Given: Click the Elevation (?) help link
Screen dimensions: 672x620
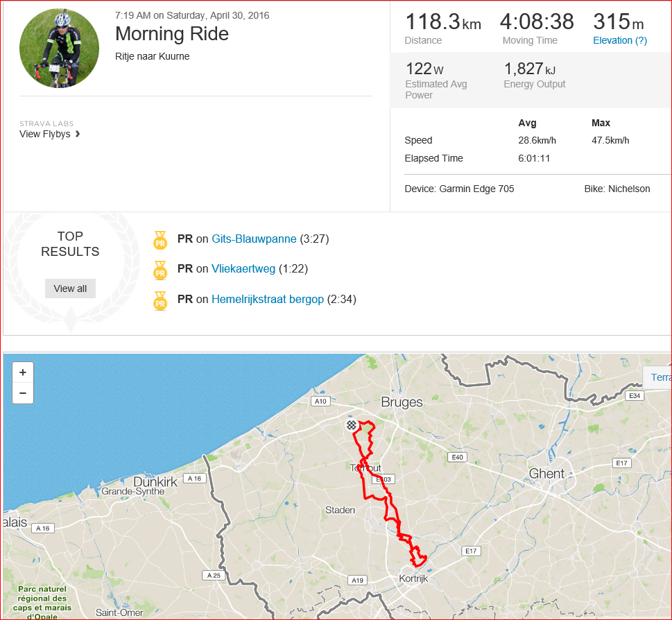Looking at the screenshot, I should (619, 40).
